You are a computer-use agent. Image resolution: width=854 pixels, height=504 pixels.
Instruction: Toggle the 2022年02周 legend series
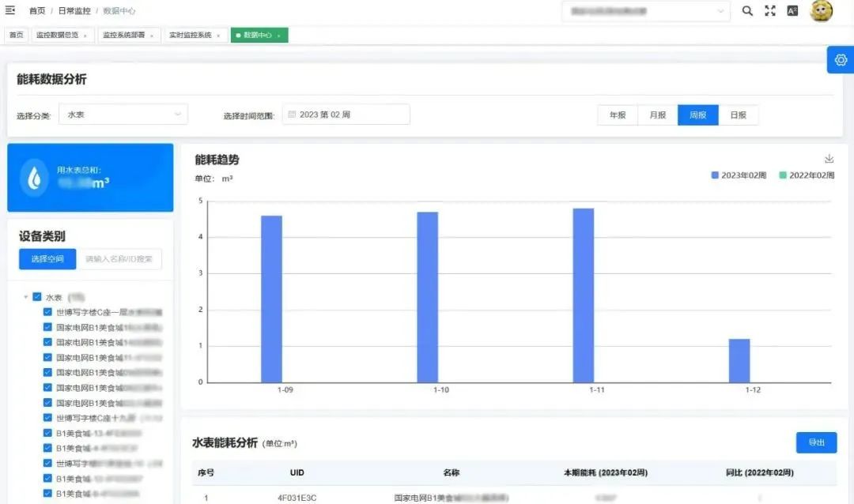click(807, 175)
